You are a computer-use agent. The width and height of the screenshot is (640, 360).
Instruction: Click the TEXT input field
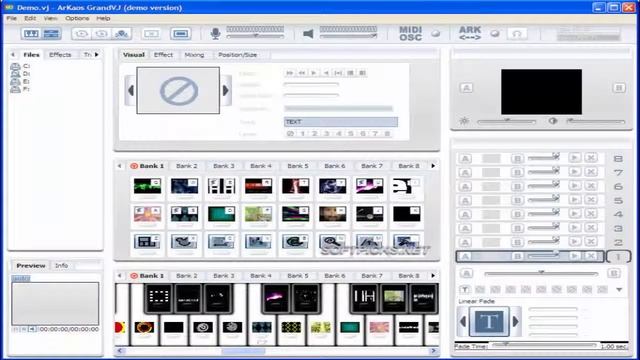(x=341, y=122)
